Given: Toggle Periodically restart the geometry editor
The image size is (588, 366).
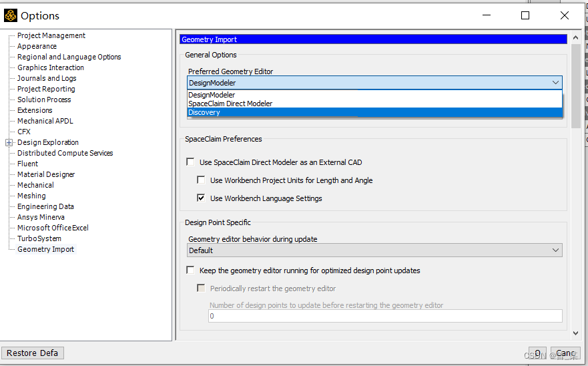Looking at the screenshot, I should tap(201, 289).
